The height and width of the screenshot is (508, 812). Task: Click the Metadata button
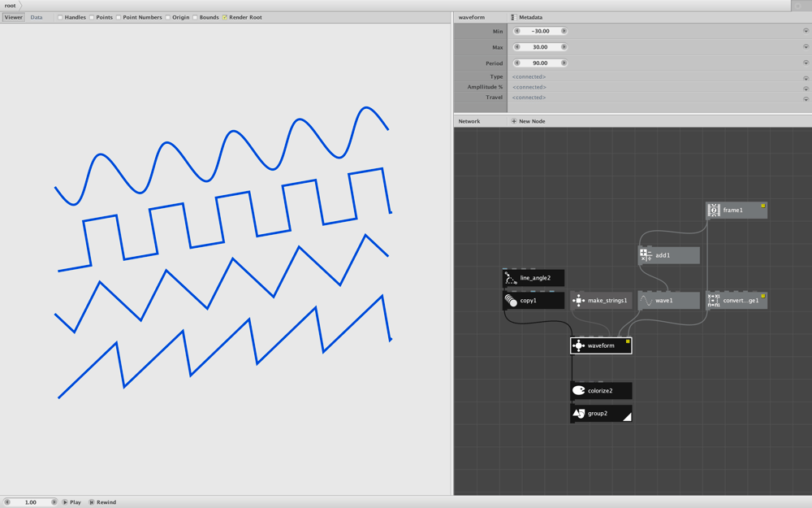(x=527, y=17)
